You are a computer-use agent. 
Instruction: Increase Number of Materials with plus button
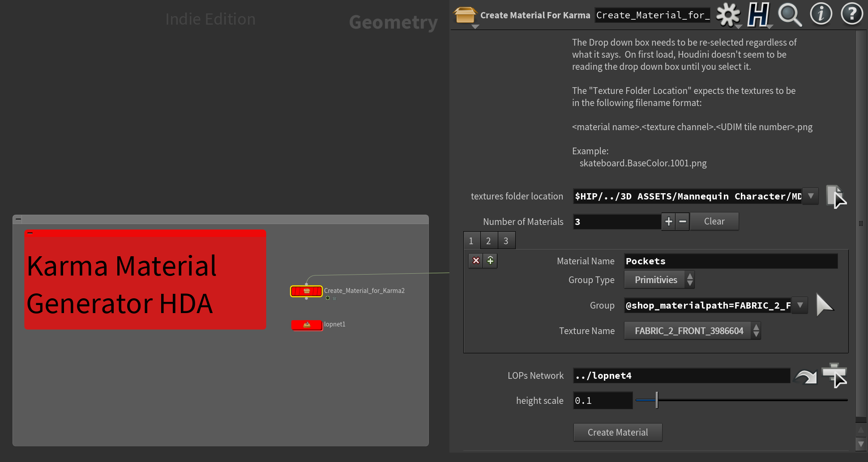tap(669, 221)
